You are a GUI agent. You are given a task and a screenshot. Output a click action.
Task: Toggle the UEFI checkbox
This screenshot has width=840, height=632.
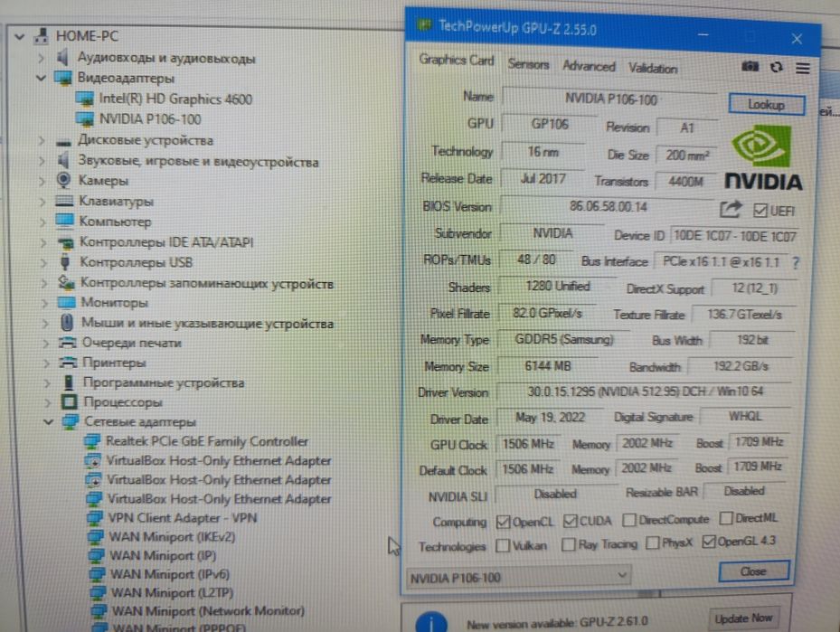pos(760,211)
